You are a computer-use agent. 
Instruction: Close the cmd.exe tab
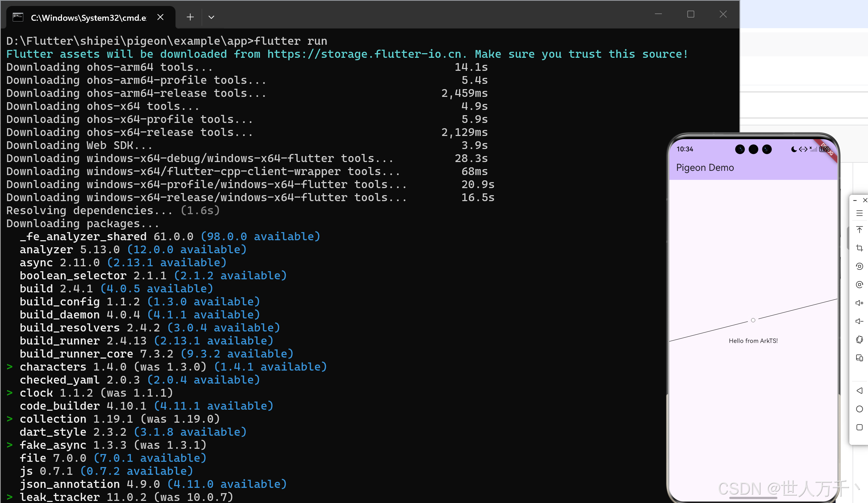[160, 17]
